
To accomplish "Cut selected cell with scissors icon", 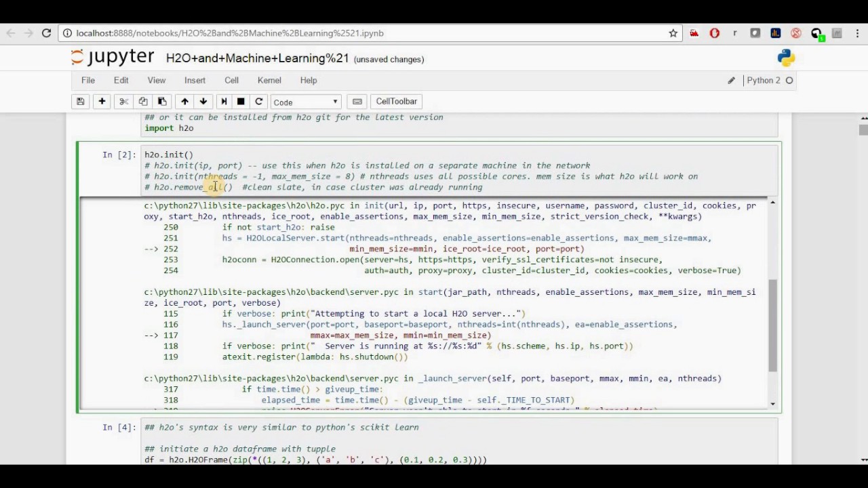I will [123, 102].
